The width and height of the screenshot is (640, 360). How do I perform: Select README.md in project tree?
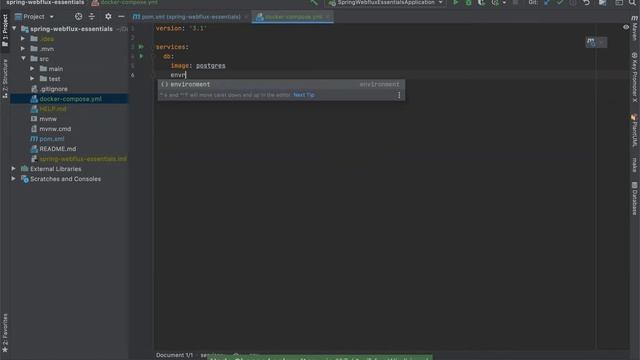(58, 149)
